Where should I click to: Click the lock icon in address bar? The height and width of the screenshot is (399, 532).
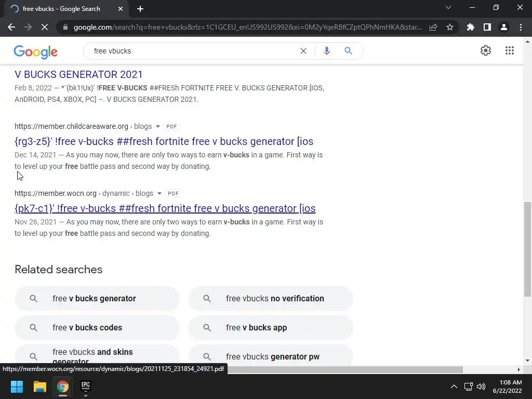coord(65,27)
